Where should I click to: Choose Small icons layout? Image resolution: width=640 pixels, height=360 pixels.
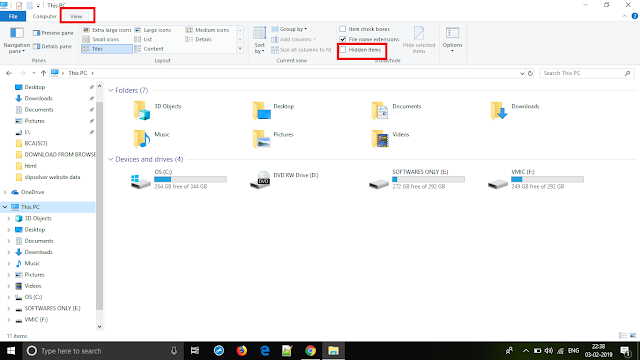[x=101, y=39]
